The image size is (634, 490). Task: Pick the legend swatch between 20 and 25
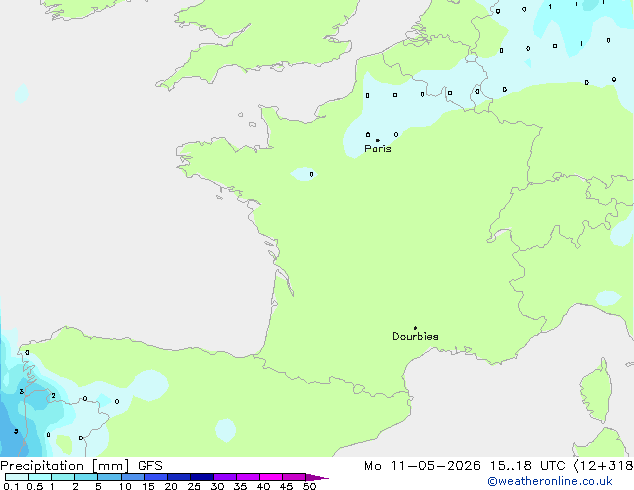(179, 477)
